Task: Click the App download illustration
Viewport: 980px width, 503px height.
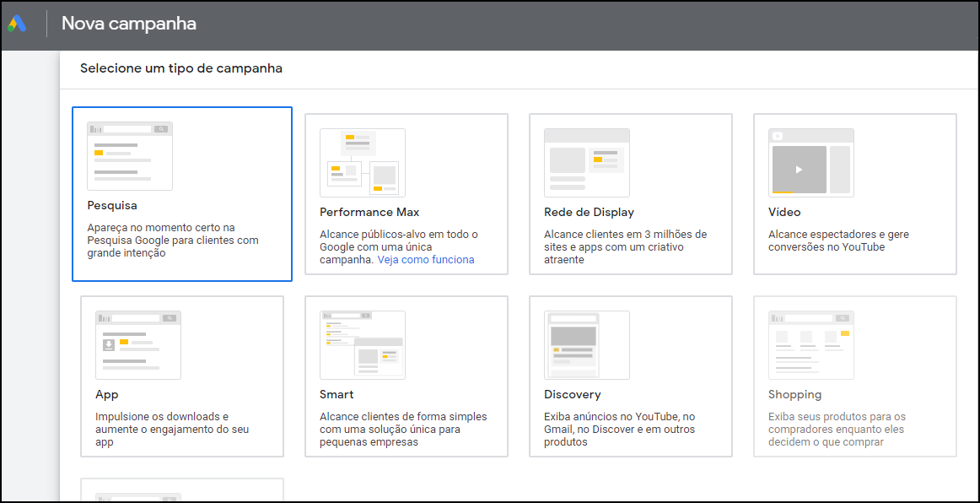Action: 138,345
